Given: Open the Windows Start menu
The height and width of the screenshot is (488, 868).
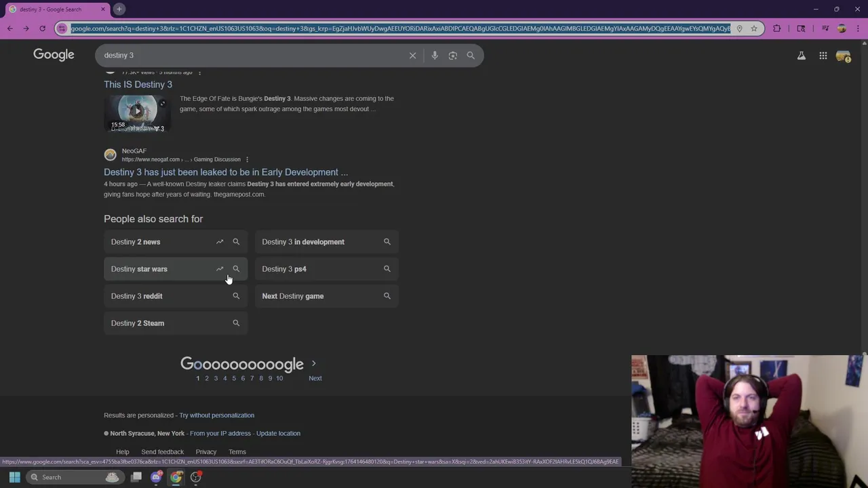Looking at the screenshot, I should click(14, 477).
